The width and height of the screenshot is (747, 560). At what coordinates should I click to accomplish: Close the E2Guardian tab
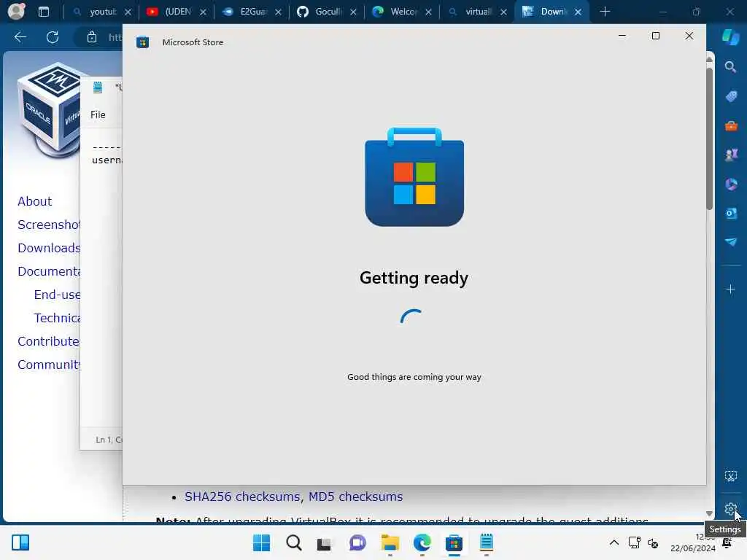point(278,12)
